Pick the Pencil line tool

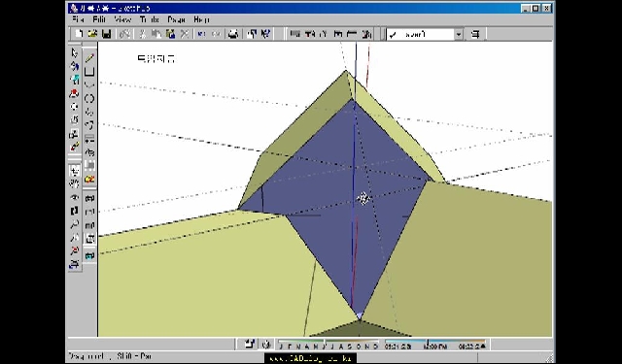89,58
